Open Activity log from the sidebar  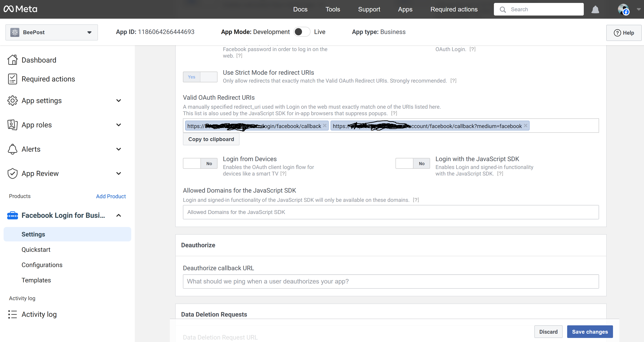tap(39, 314)
